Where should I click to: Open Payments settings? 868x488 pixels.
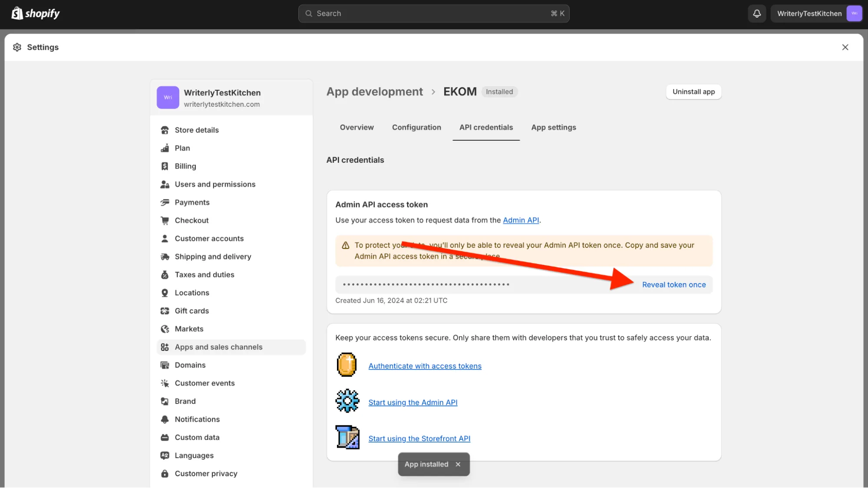pos(231,203)
